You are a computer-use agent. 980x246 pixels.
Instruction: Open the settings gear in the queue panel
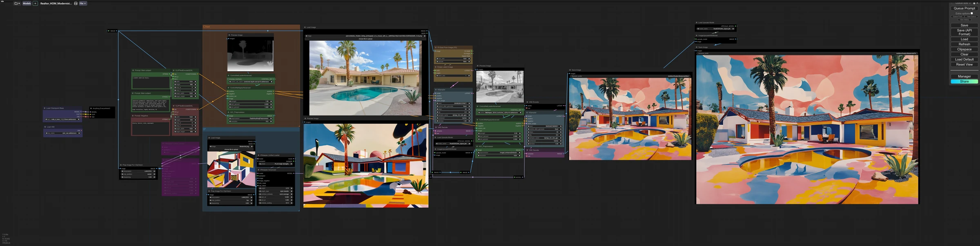click(974, 3)
